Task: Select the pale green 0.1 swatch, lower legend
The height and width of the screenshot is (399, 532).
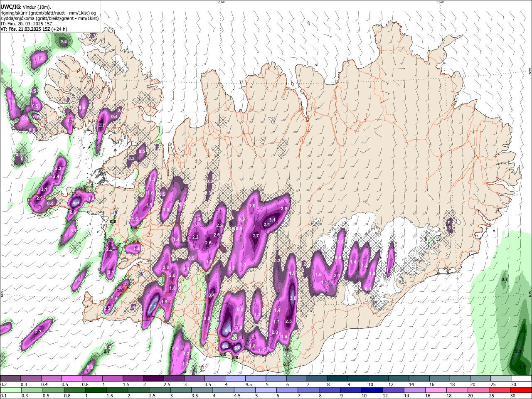Action: [11, 390]
